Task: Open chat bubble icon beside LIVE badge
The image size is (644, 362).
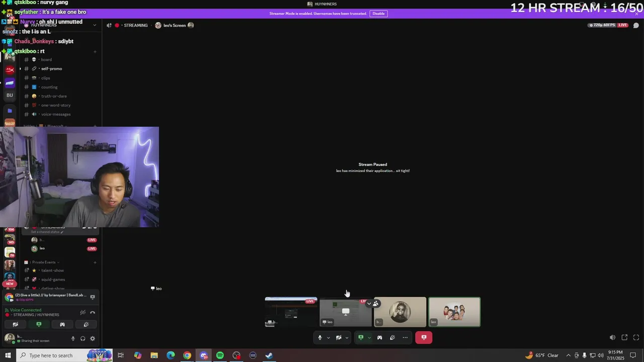Action: pyautogui.click(x=636, y=25)
